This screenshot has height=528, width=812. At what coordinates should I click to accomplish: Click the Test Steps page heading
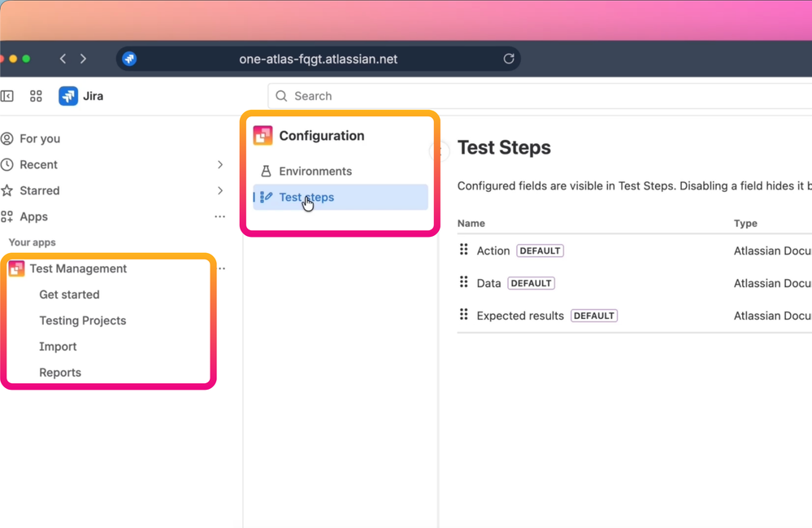coord(505,148)
